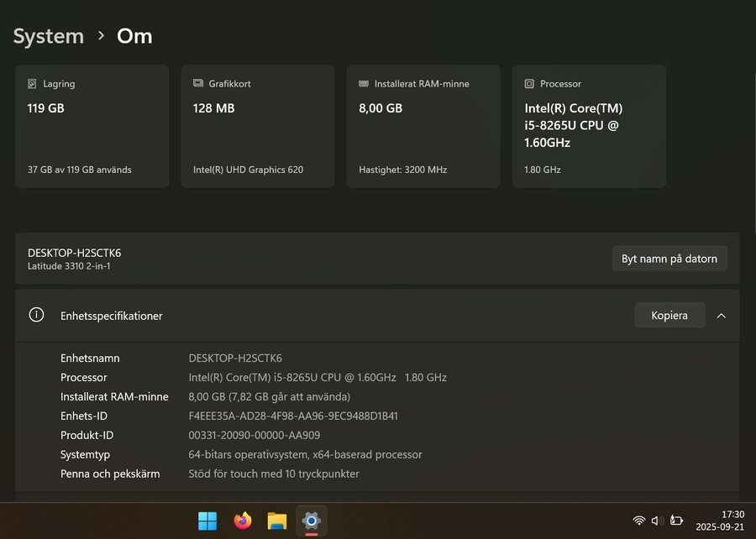The image size is (756, 539).
Task: Click the Om breadcrumb title
Action: (x=134, y=36)
